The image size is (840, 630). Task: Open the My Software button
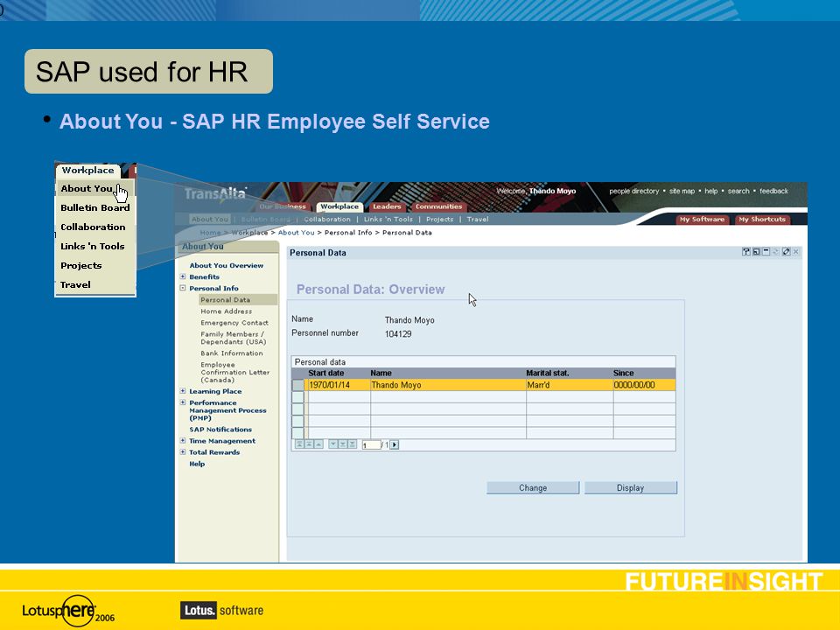[x=702, y=219]
